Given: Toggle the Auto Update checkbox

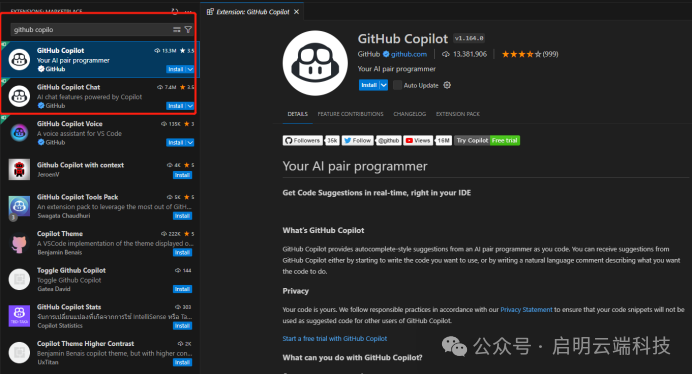Looking at the screenshot, I should (x=397, y=85).
